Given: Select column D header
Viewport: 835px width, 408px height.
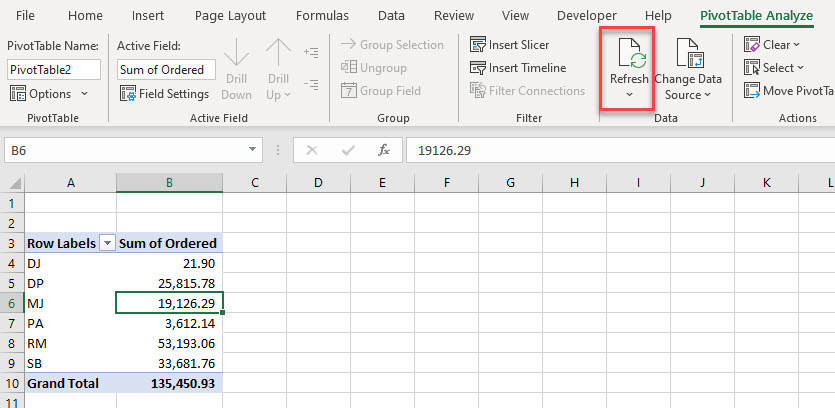Looking at the screenshot, I should (x=318, y=183).
